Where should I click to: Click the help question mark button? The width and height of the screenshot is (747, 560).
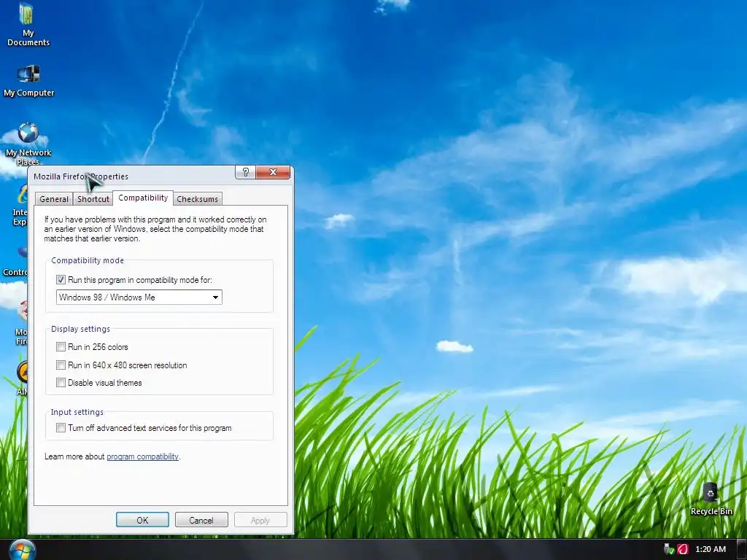(245, 172)
